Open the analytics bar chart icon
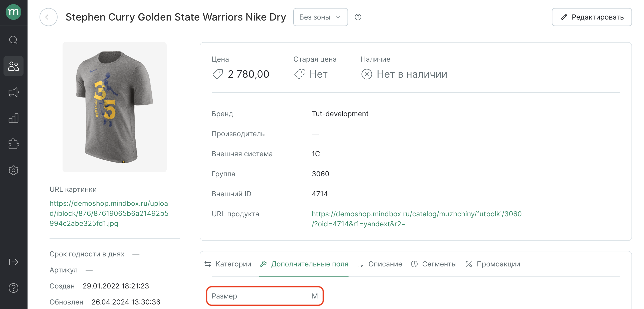Image resolution: width=644 pixels, height=309 pixels. pyautogui.click(x=14, y=118)
